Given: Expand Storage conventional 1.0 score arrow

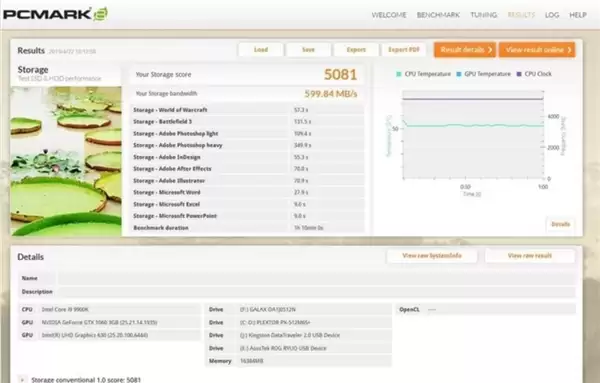Looking at the screenshot, I should click(x=22, y=380).
